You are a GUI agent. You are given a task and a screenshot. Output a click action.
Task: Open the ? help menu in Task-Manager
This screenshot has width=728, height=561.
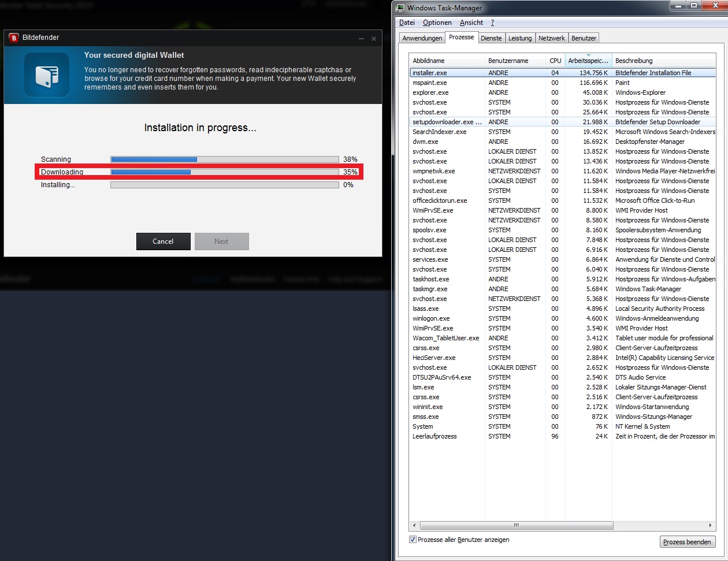[492, 23]
